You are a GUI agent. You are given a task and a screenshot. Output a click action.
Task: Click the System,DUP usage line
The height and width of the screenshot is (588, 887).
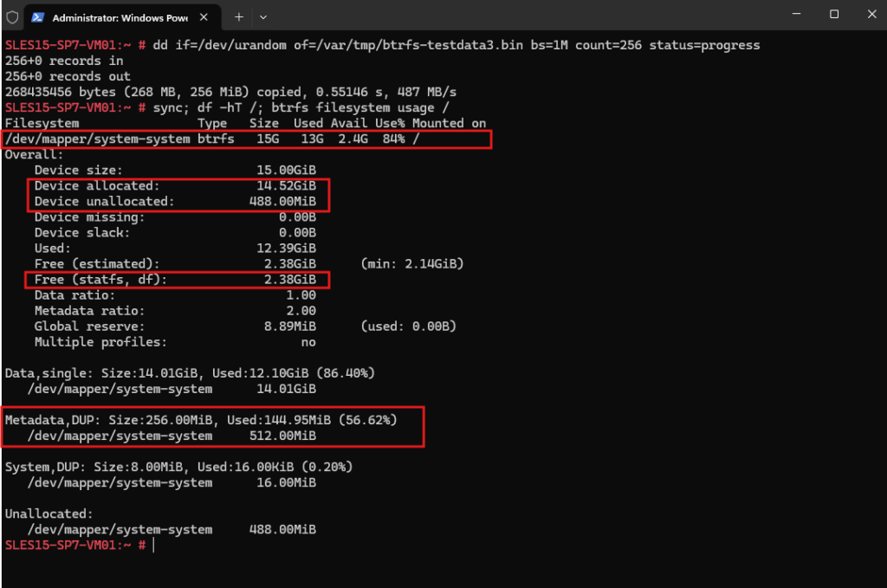click(178, 467)
